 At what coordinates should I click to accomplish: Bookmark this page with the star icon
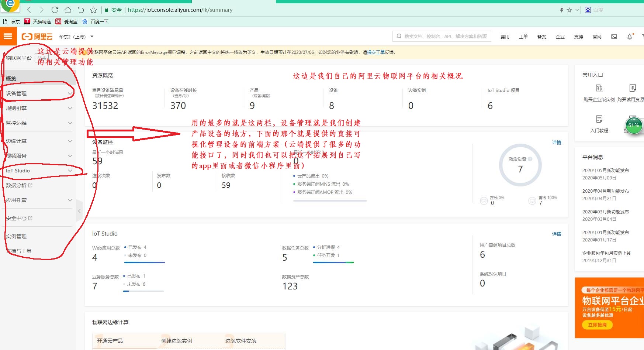[94, 10]
